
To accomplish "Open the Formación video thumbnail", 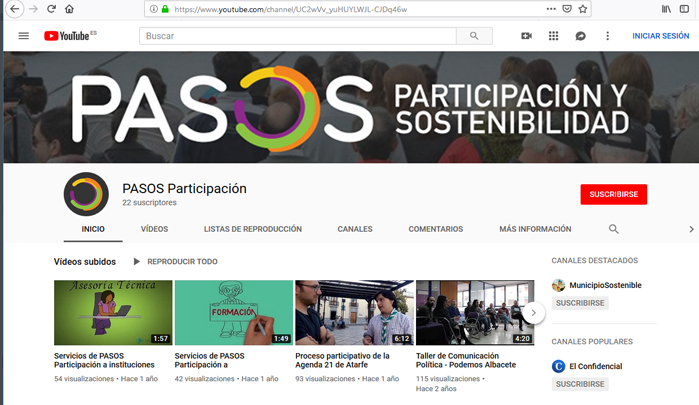I will (234, 313).
